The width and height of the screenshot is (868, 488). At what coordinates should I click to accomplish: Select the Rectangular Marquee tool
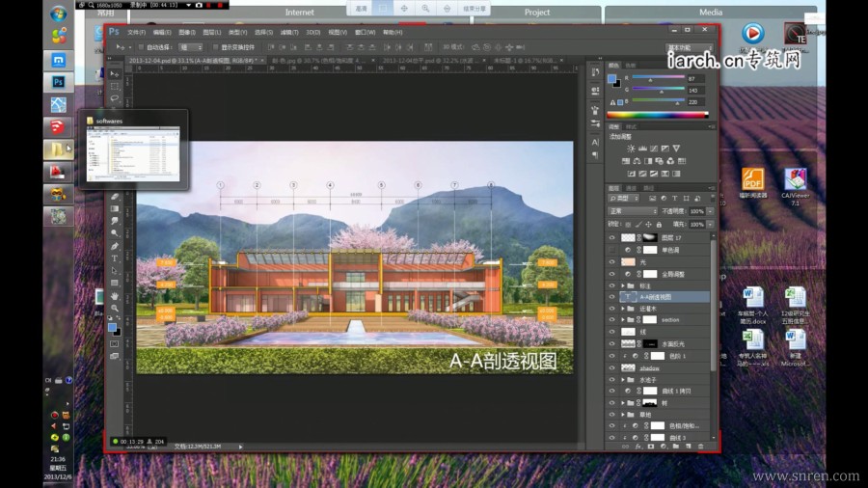115,86
